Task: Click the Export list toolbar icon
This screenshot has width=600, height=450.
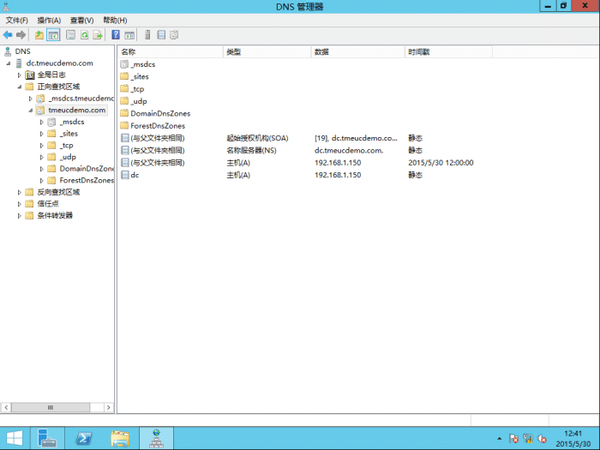Action: (99, 35)
